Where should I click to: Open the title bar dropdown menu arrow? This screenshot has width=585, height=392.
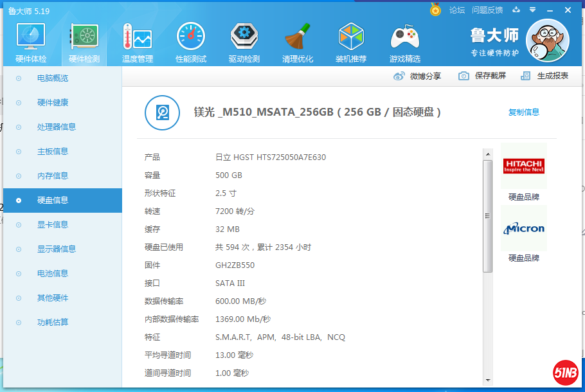click(532, 10)
